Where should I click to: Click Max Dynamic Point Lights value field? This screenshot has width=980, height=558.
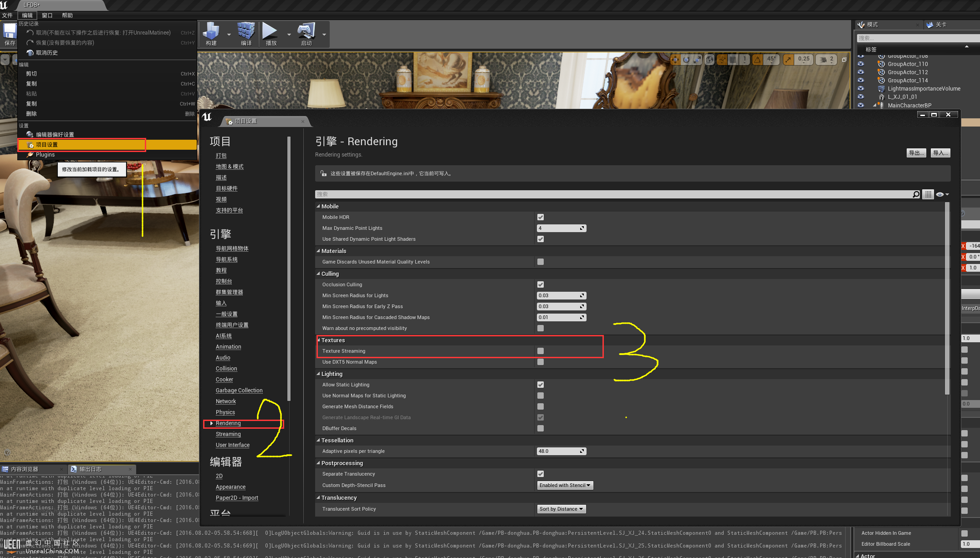[561, 228]
